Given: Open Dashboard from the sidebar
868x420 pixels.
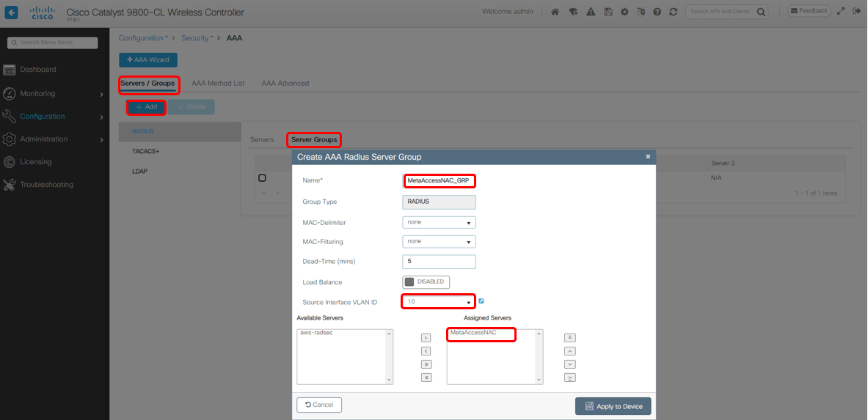Looking at the screenshot, I should pyautogui.click(x=37, y=70).
